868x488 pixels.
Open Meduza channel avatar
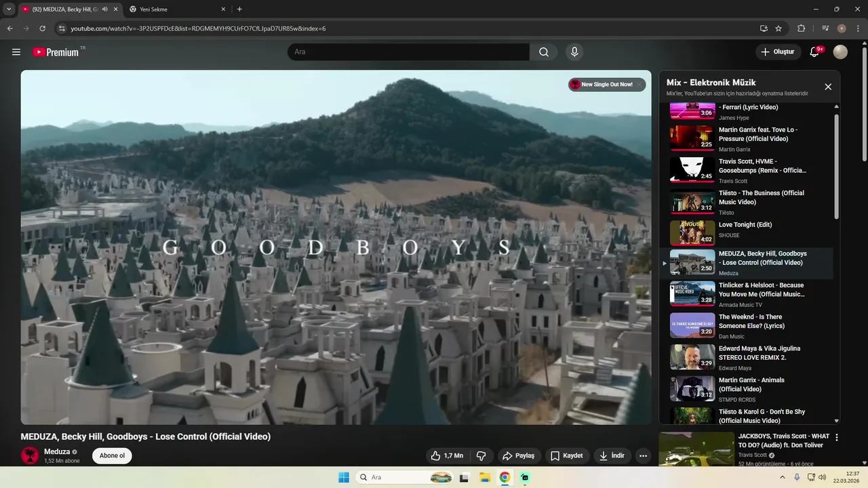(x=30, y=455)
